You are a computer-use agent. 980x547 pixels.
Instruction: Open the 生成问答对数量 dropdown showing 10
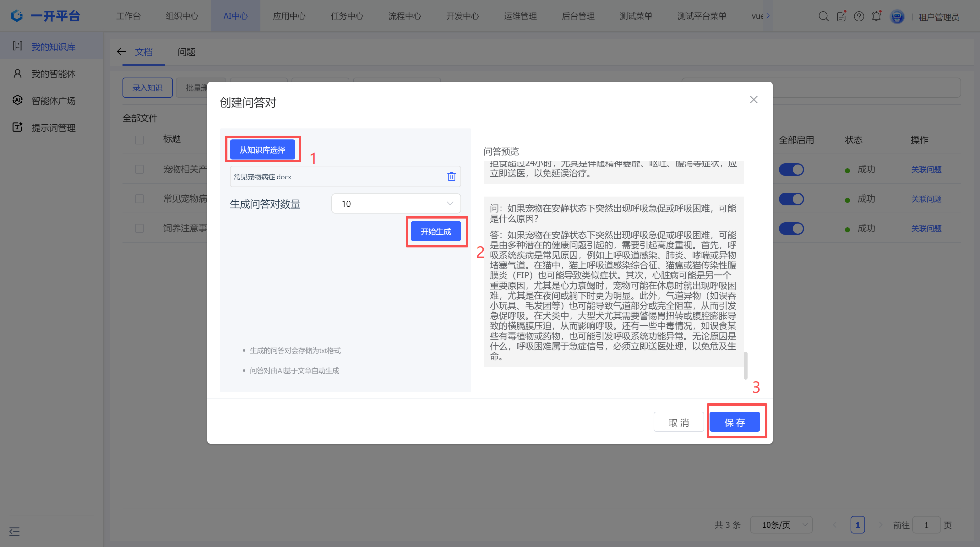point(396,204)
